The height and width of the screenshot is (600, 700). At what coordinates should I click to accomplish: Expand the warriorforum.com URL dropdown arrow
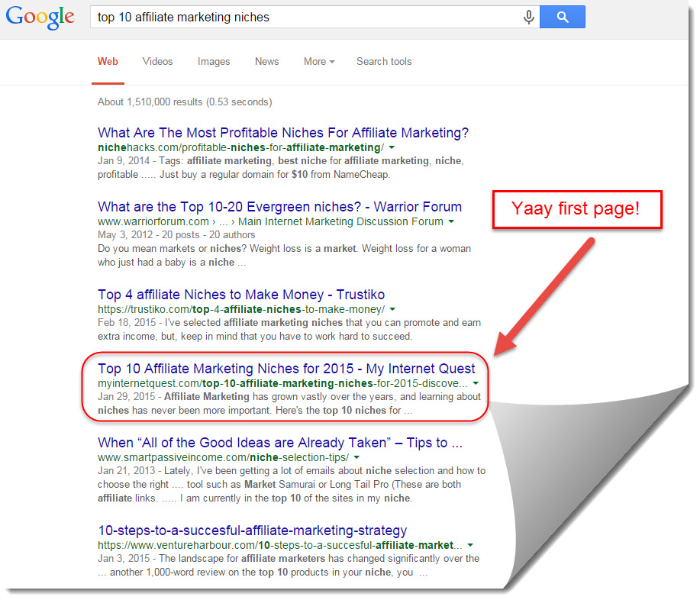click(x=451, y=221)
